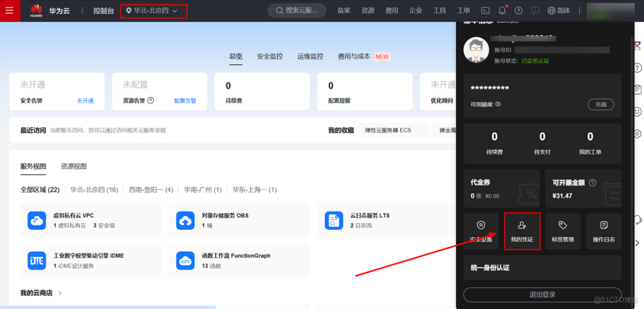The height and width of the screenshot is (309, 644).
Task: Open the 工单 menu
Action: click(x=463, y=11)
